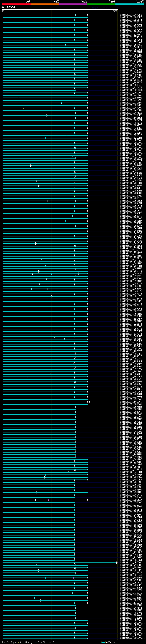Open hit UniRef100_C7DJP9
Image resolution: width=146 pixels, height=644 pixels.
tap(131, 115)
